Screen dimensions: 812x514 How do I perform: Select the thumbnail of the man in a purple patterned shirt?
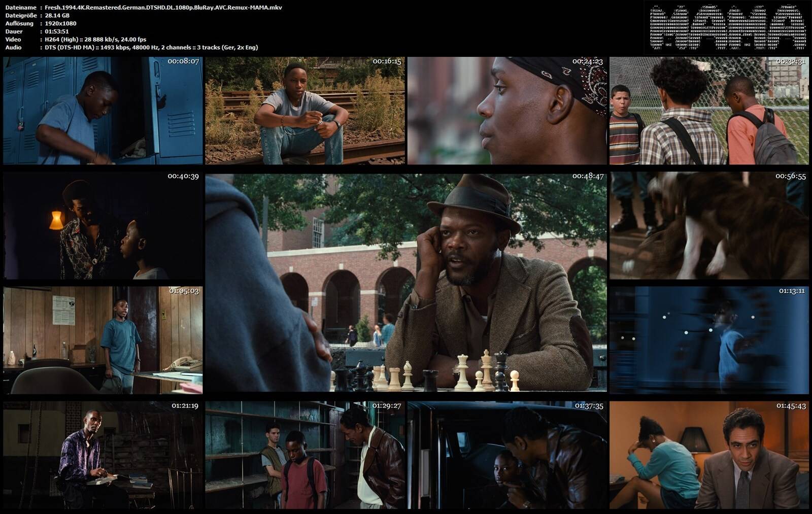tap(103, 455)
